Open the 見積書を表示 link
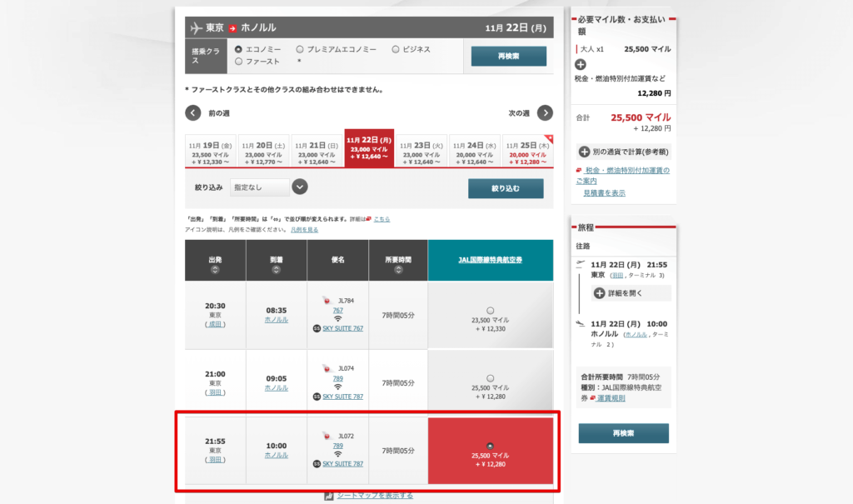Viewport: 853px width, 504px height. (604, 193)
